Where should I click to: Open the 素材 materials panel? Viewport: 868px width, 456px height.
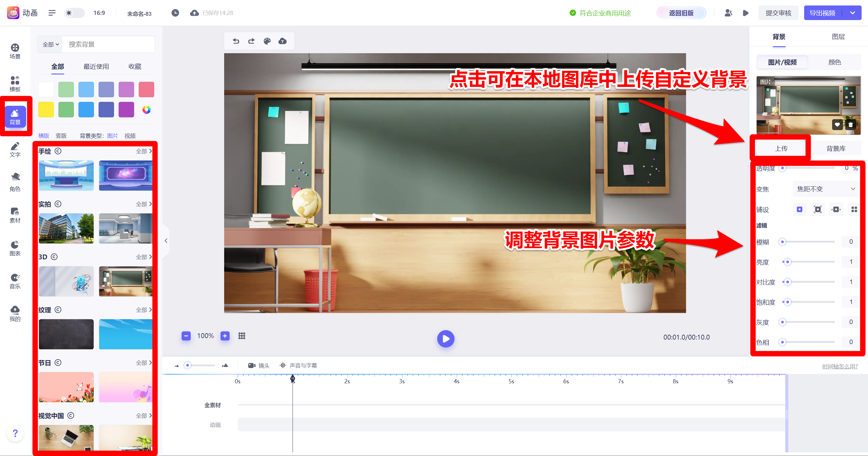[x=15, y=215]
